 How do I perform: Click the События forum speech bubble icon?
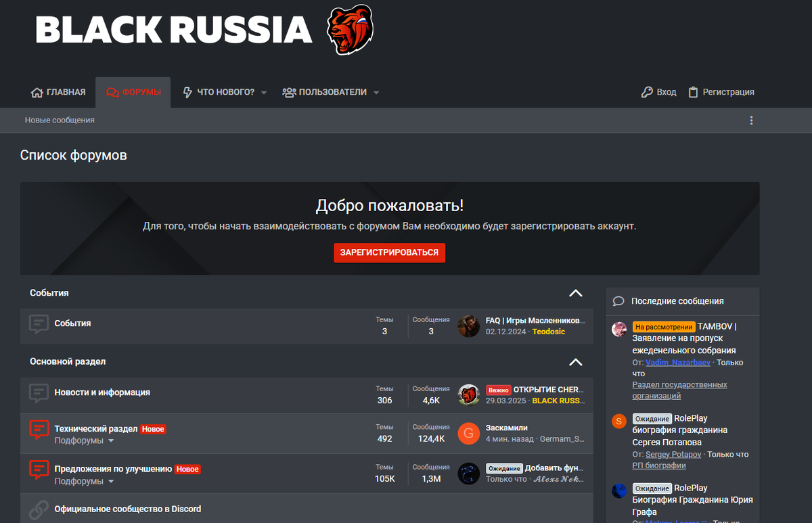(x=39, y=324)
